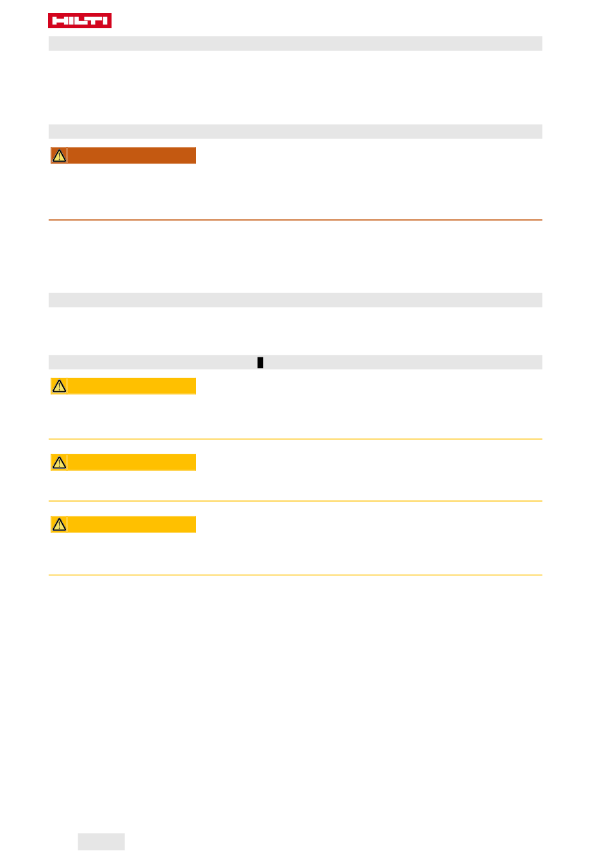Click the gray bar containing the black marker
Viewport: 609px width, 868px height.
pyautogui.click(x=385, y=362)
